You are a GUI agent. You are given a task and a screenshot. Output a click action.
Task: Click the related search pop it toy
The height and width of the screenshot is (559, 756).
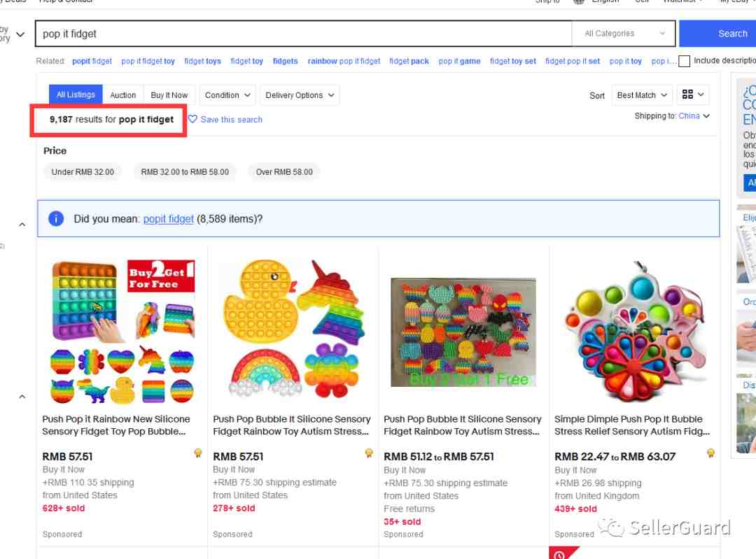coord(626,61)
